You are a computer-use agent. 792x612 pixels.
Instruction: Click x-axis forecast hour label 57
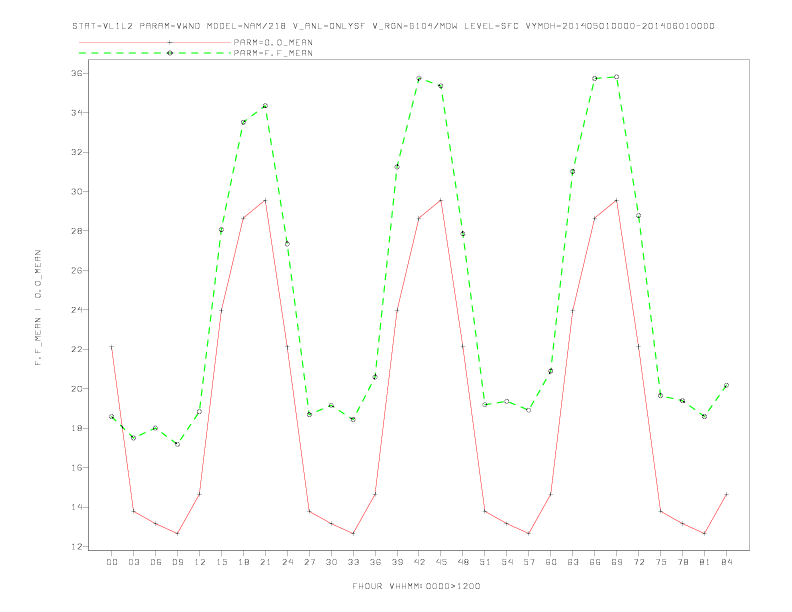[529, 562]
